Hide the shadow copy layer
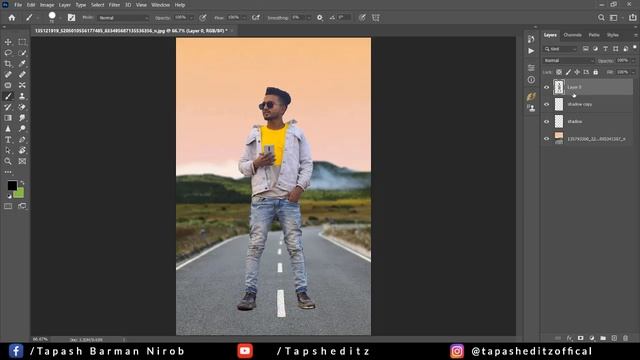Image resolution: width=640 pixels, height=360 pixels. click(547, 104)
